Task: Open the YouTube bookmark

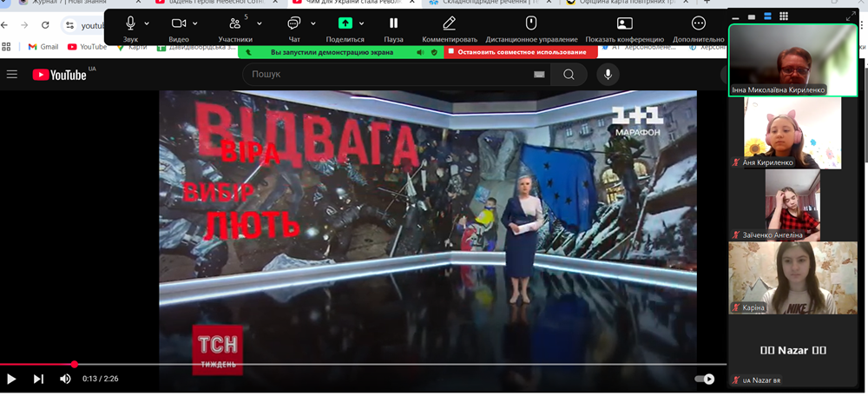Action: click(x=88, y=47)
